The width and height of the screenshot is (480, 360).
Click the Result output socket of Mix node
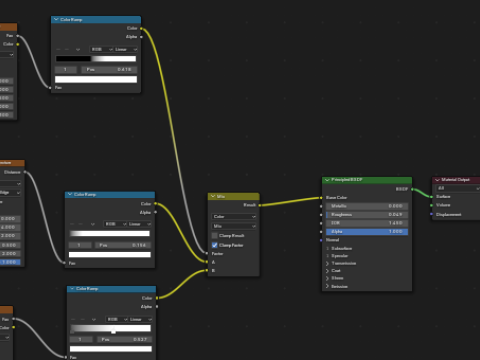[260, 205]
